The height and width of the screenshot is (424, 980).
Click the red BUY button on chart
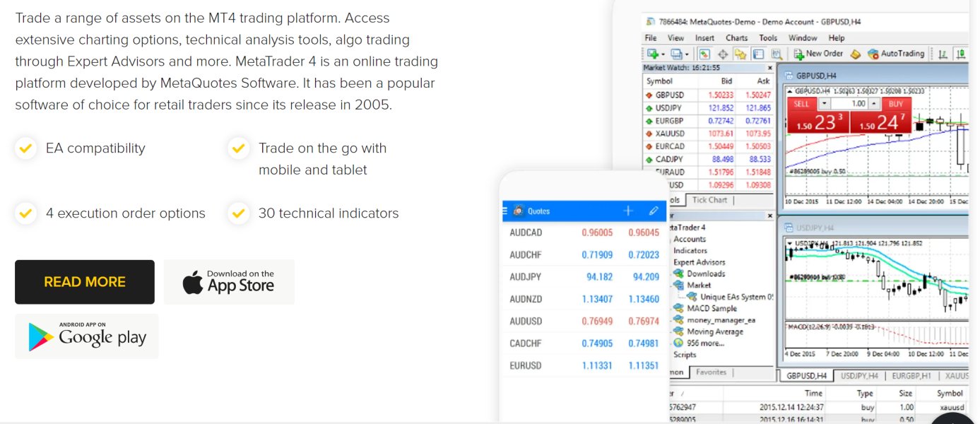point(895,104)
